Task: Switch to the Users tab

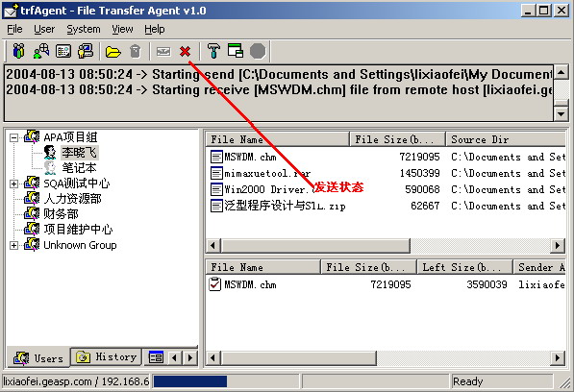Action: (x=38, y=357)
